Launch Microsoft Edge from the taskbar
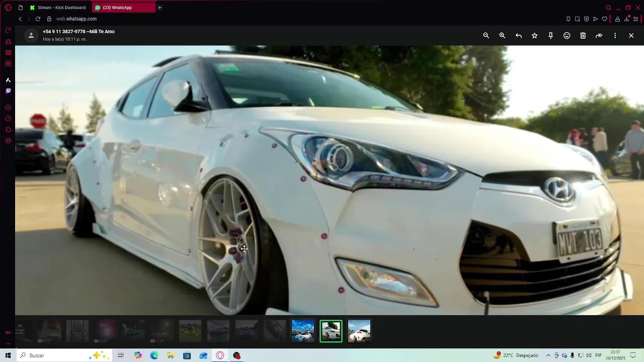The width and height of the screenshot is (644, 362). (154, 355)
